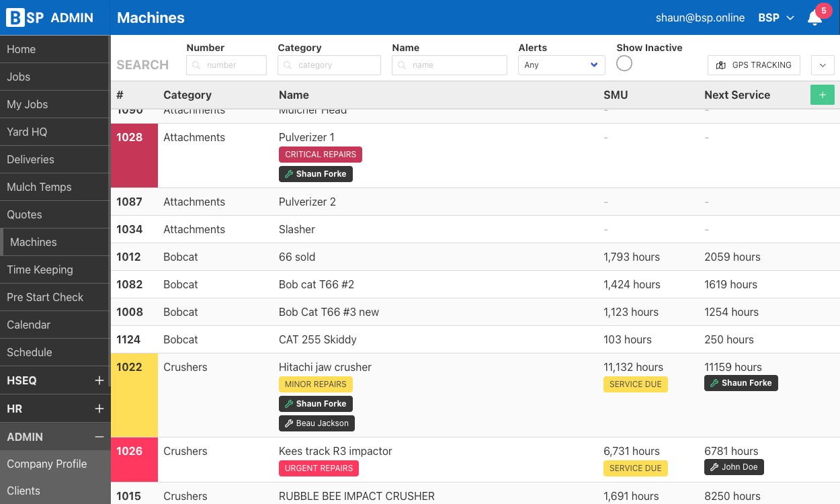The width and height of the screenshot is (840, 504).
Task: Expand the more options chevron button
Action: [823, 65]
